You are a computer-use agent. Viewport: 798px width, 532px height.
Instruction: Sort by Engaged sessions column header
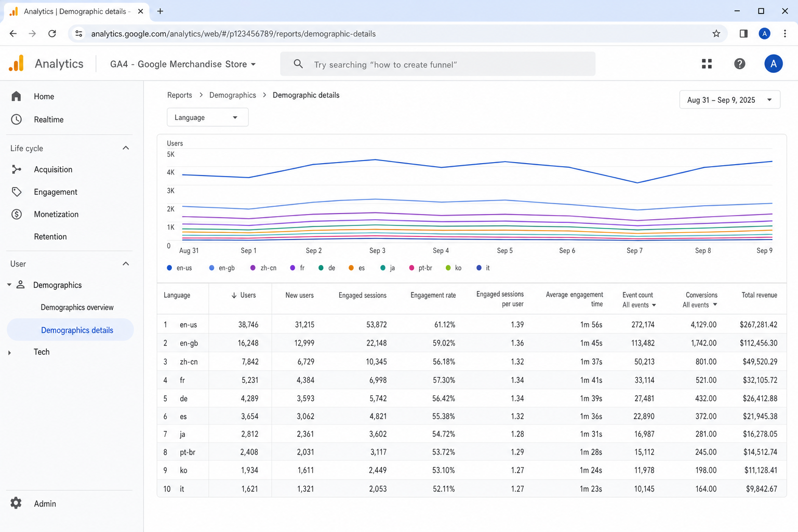tap(363, 295)
